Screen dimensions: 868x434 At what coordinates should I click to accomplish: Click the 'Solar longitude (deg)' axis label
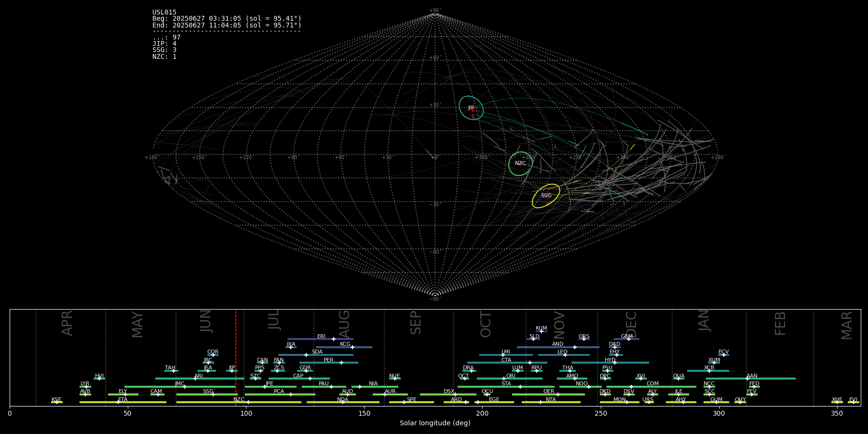pyautogui.click(x=435, y=423)
